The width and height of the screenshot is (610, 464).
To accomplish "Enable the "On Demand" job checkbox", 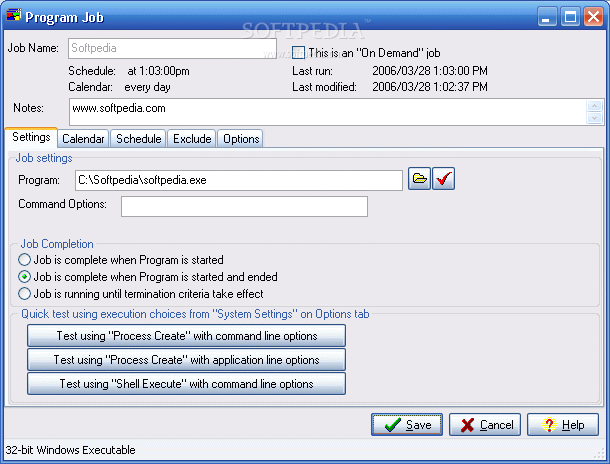I will tap(298, 53).
